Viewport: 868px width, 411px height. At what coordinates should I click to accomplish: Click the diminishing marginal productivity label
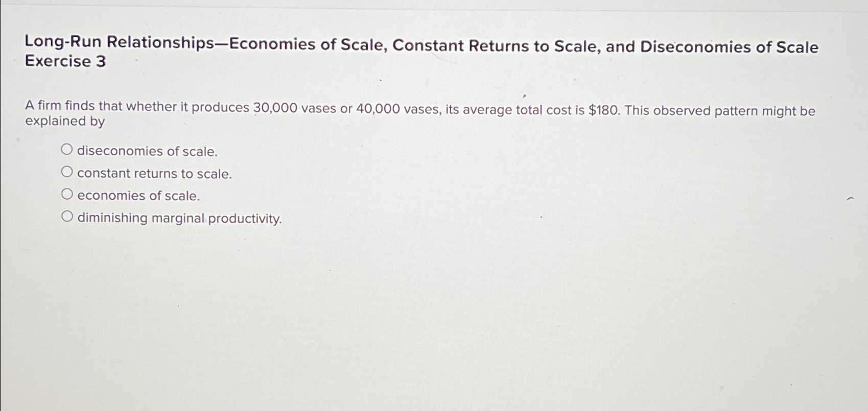coord(179,218)
